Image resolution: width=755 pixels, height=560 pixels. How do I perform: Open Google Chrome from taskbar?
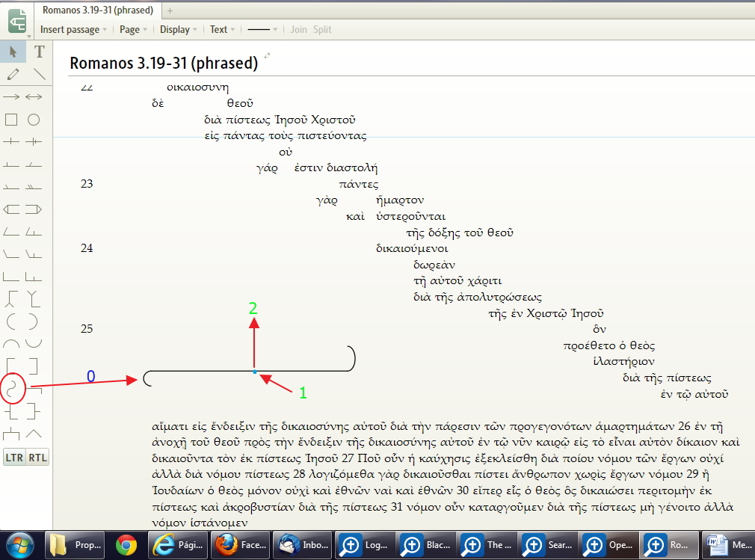[126, 545]
